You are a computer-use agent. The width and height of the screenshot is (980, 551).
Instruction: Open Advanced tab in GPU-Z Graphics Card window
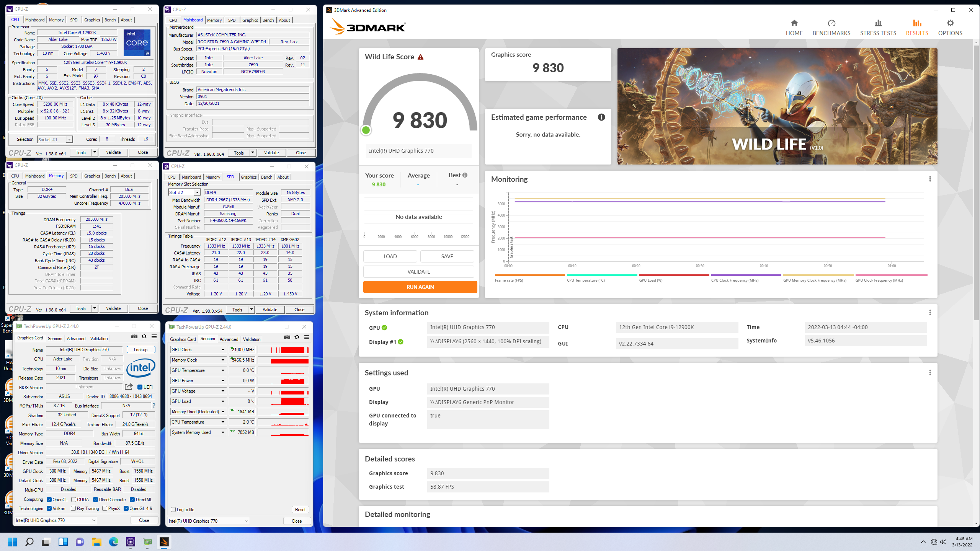(x=76, y=339)
